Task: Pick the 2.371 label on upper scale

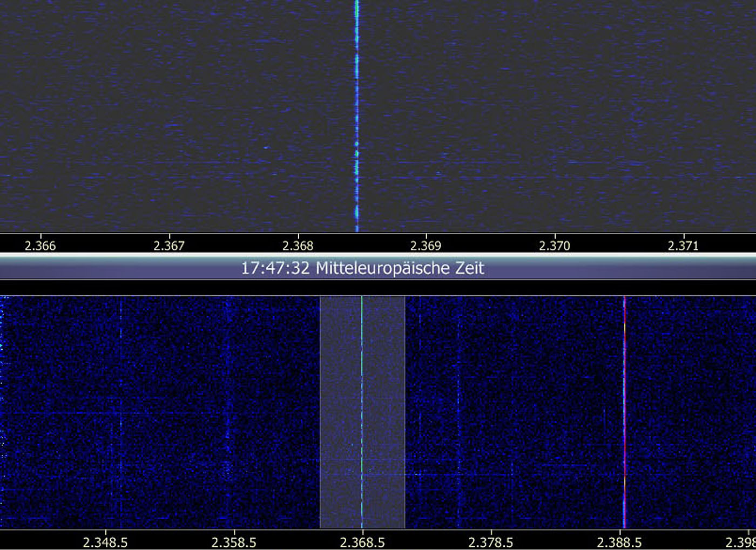Action: pos(683,246)
